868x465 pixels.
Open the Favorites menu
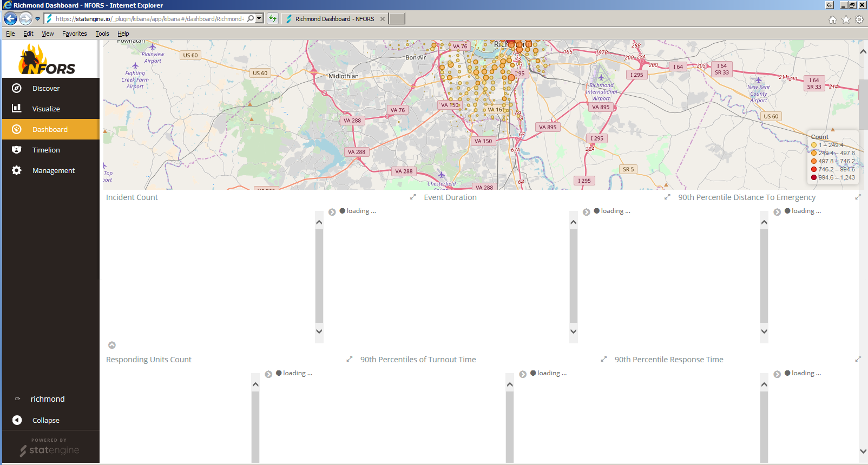tap(74, 34)
